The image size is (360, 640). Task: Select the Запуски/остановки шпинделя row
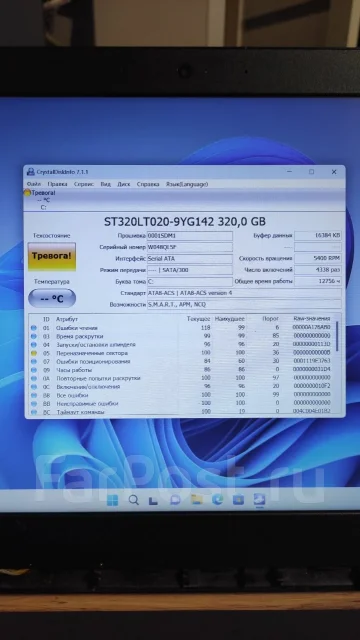(x=182, y=344)
